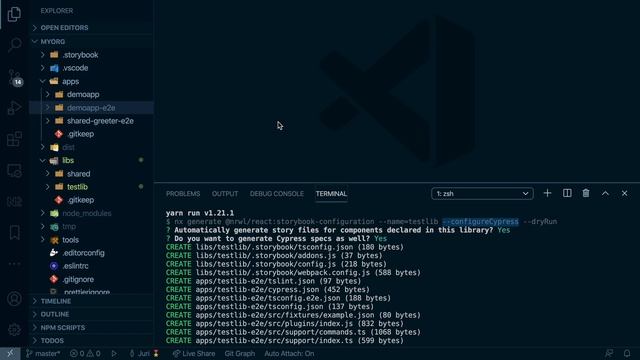Expand the node_modules folder
The height and width of the screenshot is (360, 640).
(x=91, y=213)
